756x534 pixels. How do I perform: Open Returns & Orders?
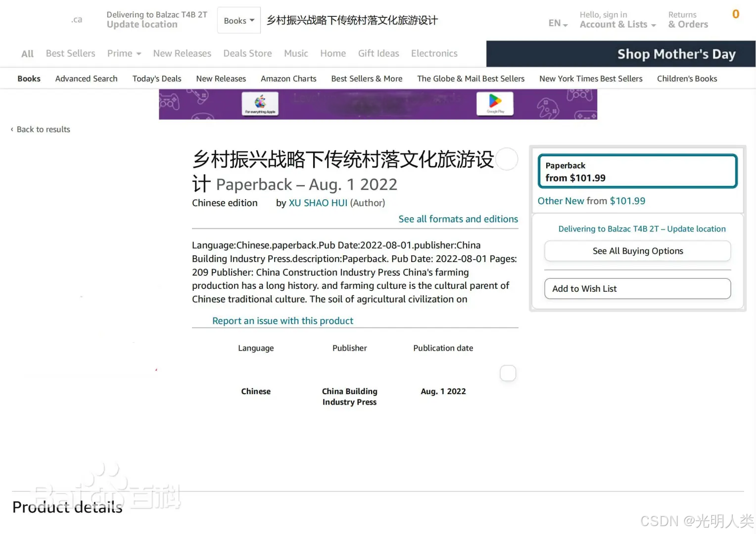pyautogui.click(x=688, y=20)
